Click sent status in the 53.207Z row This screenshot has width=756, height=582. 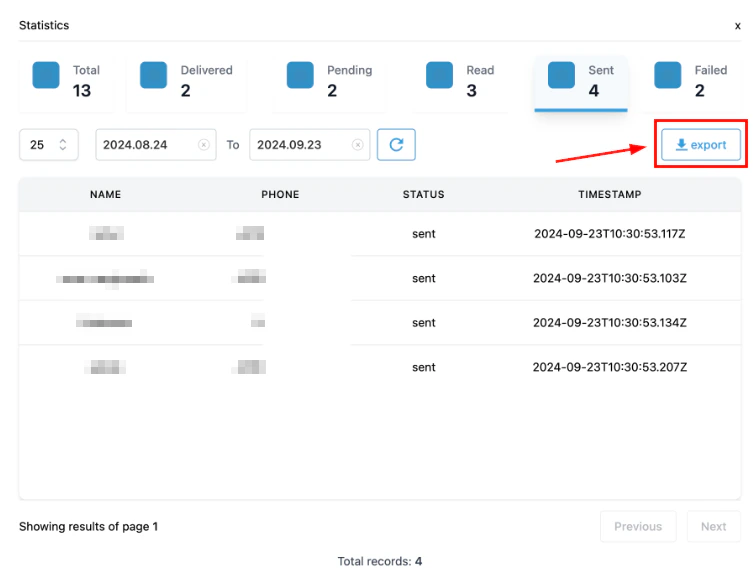point(424,367)
